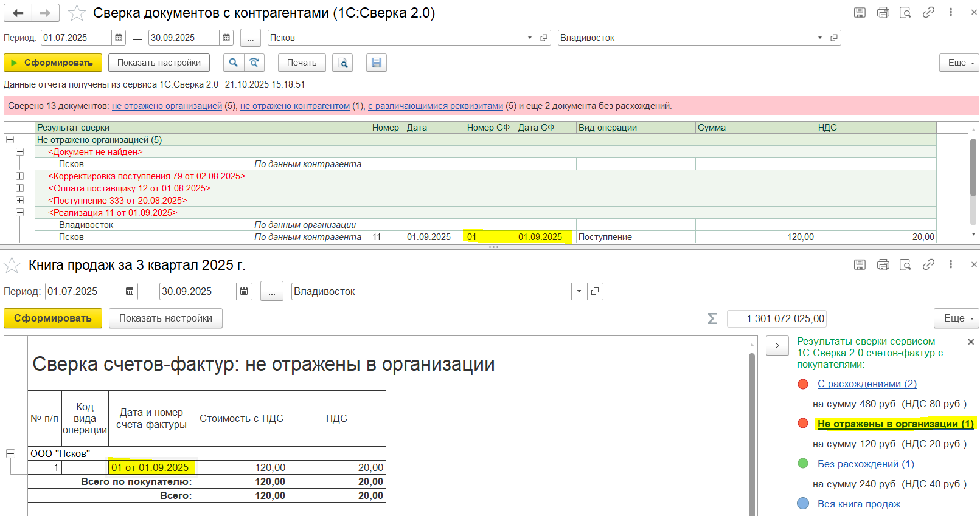Get link icon in Книга продаж title bar
980x516 pixels.
[x=928, y=264]
